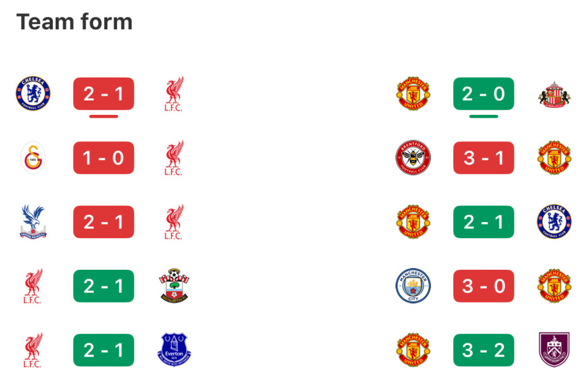Click the Team form heading
588x391 pixels.
[x=75, y=22]
